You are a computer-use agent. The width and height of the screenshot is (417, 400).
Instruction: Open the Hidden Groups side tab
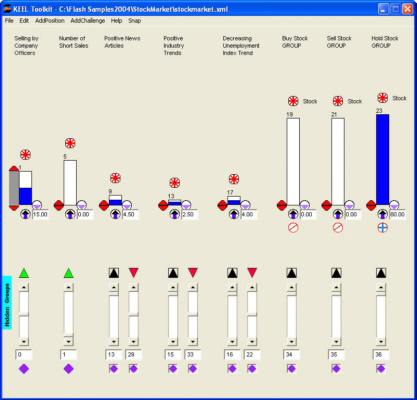[7, 302]
